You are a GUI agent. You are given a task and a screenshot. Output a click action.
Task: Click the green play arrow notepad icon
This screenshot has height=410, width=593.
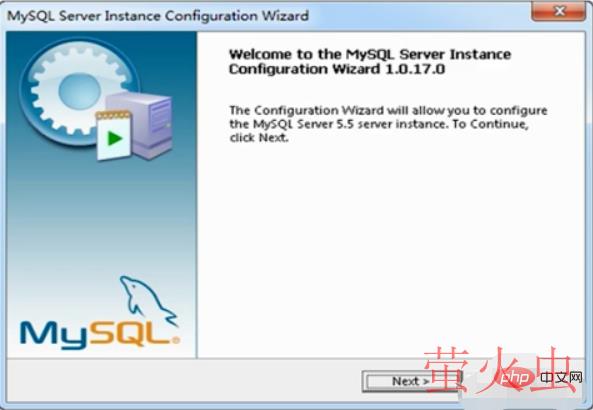click(114, 135)
